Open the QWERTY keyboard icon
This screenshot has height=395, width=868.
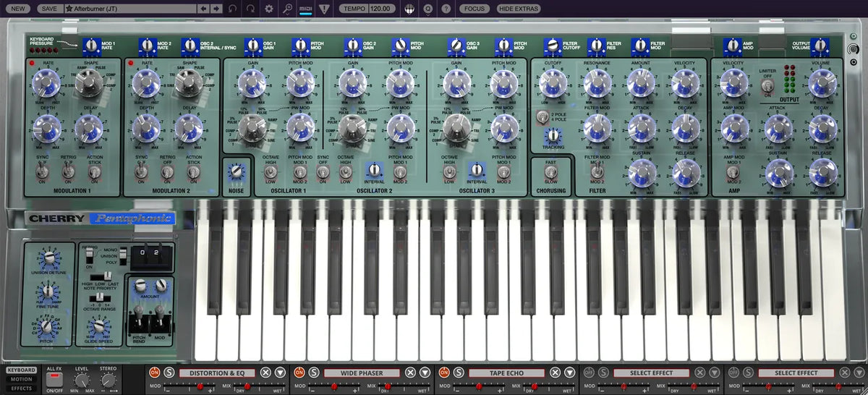coord(409,9)
